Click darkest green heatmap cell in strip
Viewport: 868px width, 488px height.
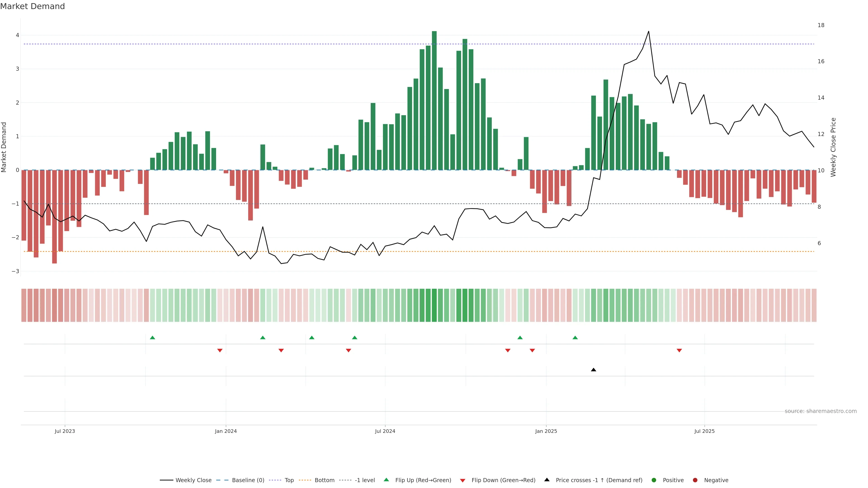coord(434,305)
